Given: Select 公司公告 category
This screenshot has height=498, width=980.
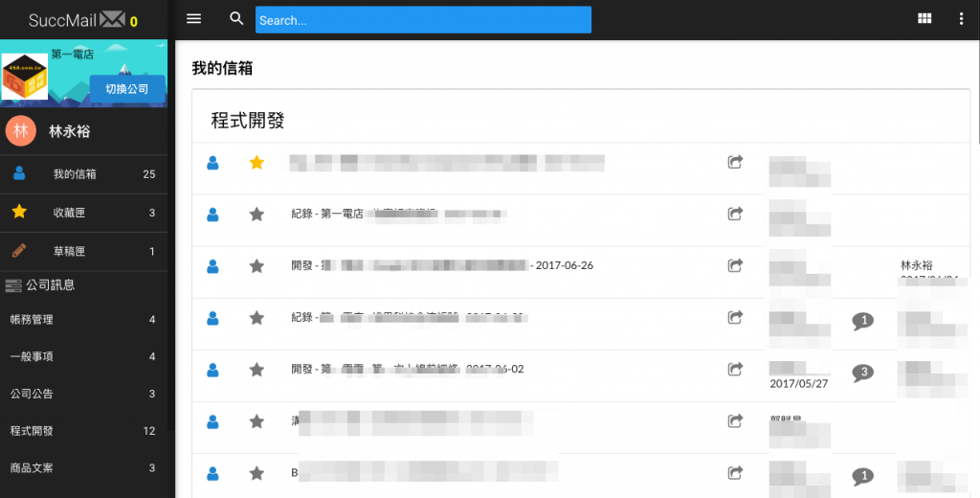Looking at the screenshot, I should point(84,394).
